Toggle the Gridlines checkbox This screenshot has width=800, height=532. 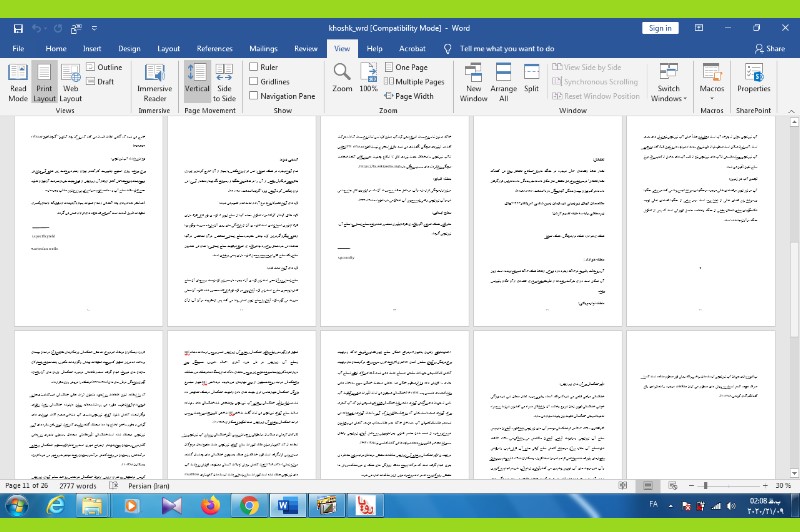click(x=254, y=82)
